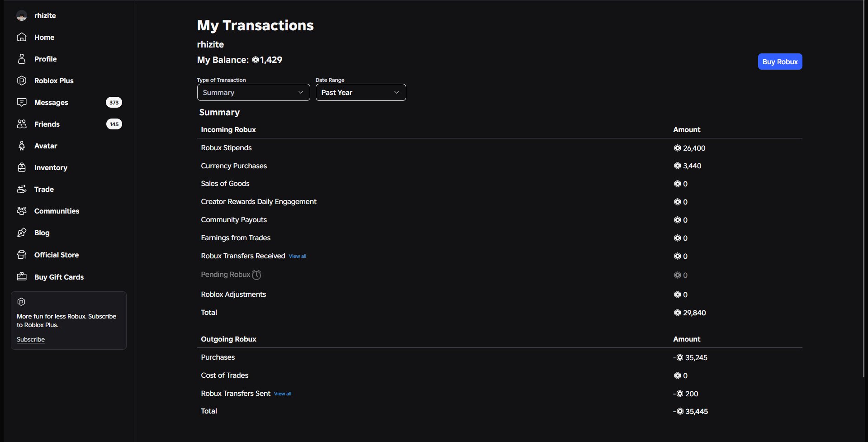The image size is (868, 442).
Task: Click the Robux icon beside My Balance
Action: [256, 60]
